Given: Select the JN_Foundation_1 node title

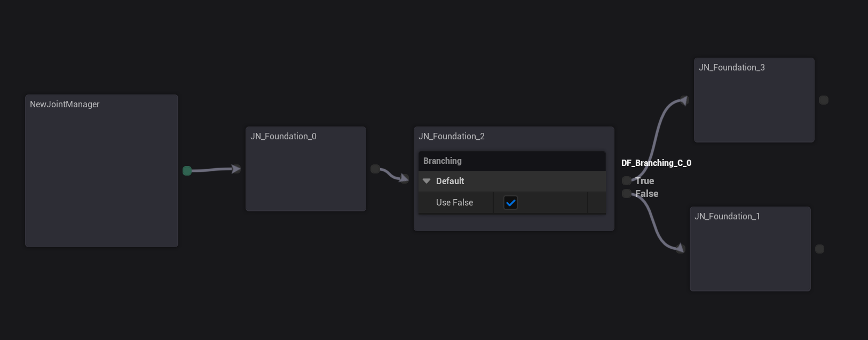Looking at the screenshot, I should [727, 217].
